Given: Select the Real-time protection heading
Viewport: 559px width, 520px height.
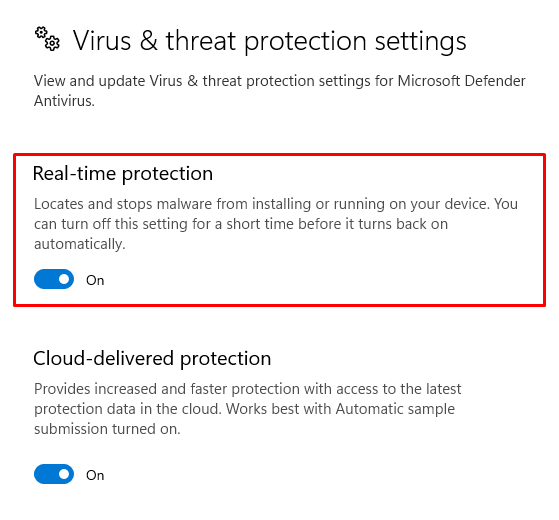Looking at the screenshot, I should (x=123, y=174).
